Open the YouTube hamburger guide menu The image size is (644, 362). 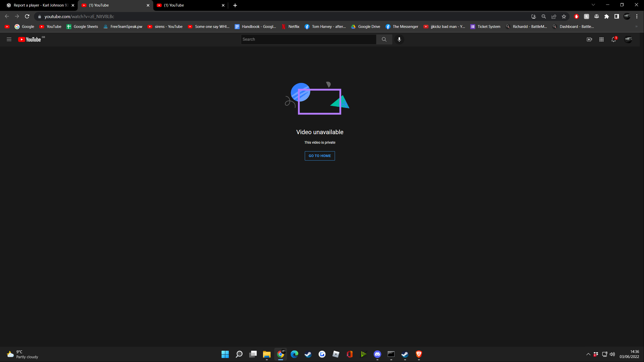[x=9, y=39]
